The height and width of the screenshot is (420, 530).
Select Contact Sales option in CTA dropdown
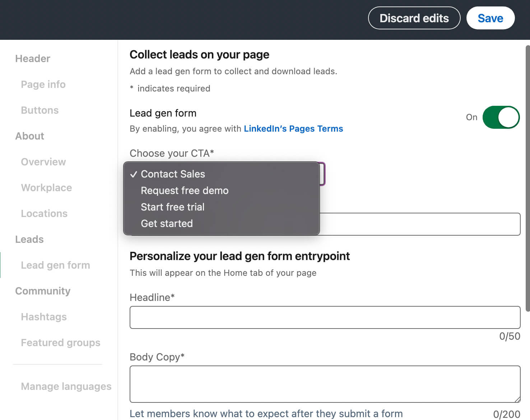221,174
